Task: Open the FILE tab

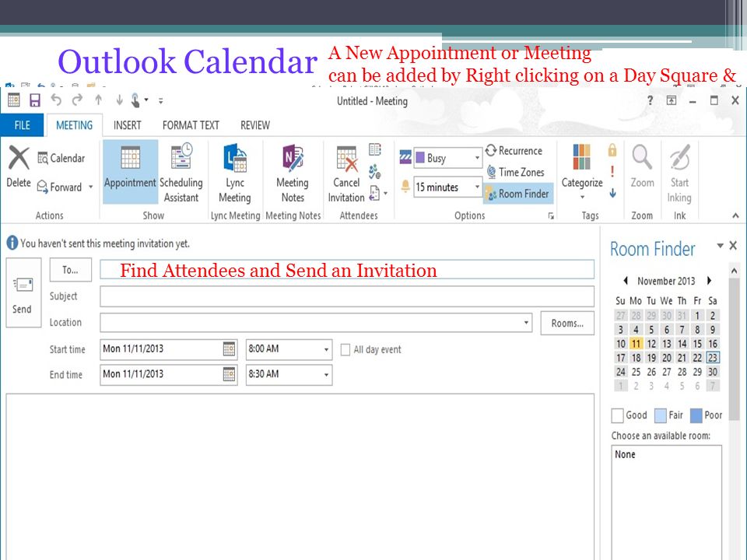Action: 22,125
